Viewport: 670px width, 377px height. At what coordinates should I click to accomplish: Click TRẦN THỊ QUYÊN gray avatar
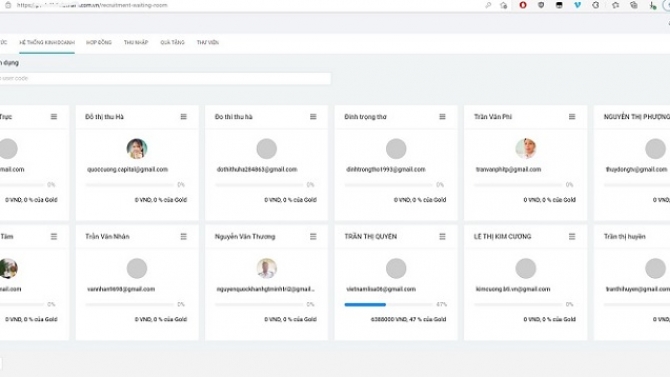[396, 268]
